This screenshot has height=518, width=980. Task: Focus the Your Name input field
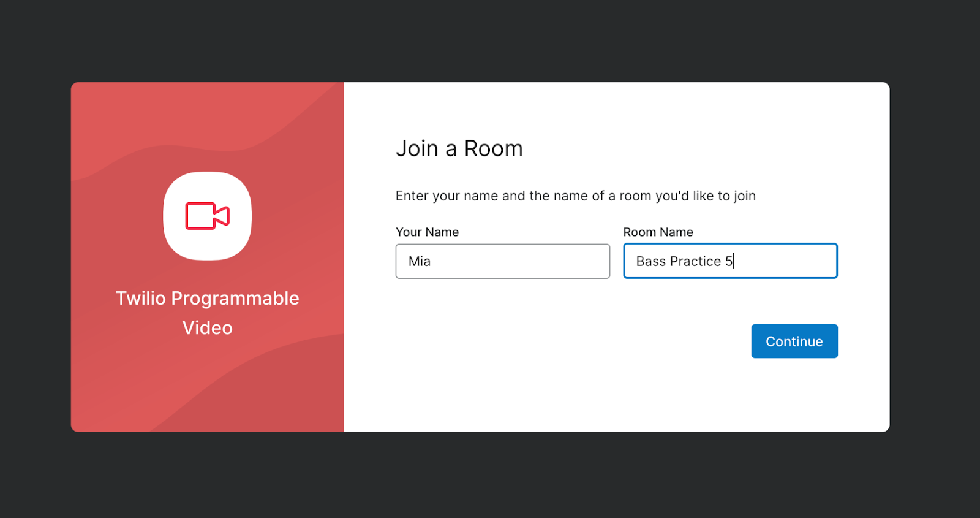(503, 261)
